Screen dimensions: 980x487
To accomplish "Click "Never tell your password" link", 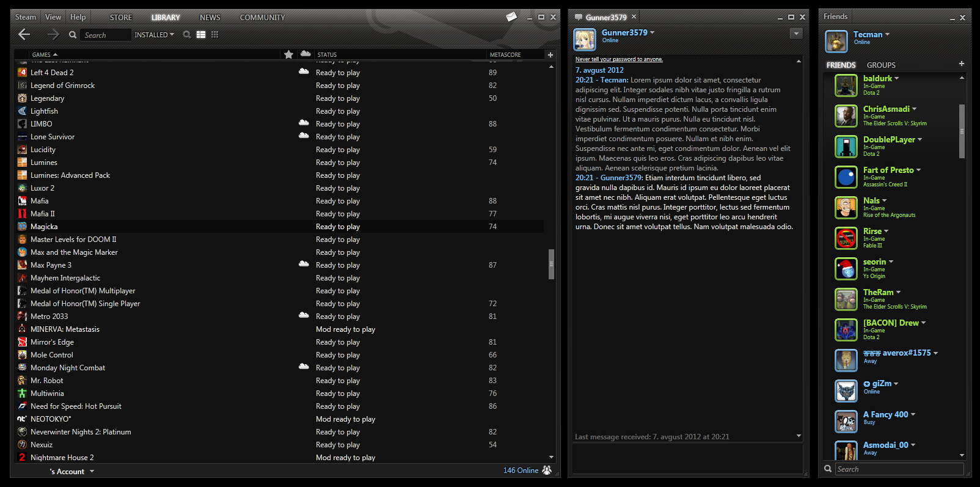I will coord(618,59).
